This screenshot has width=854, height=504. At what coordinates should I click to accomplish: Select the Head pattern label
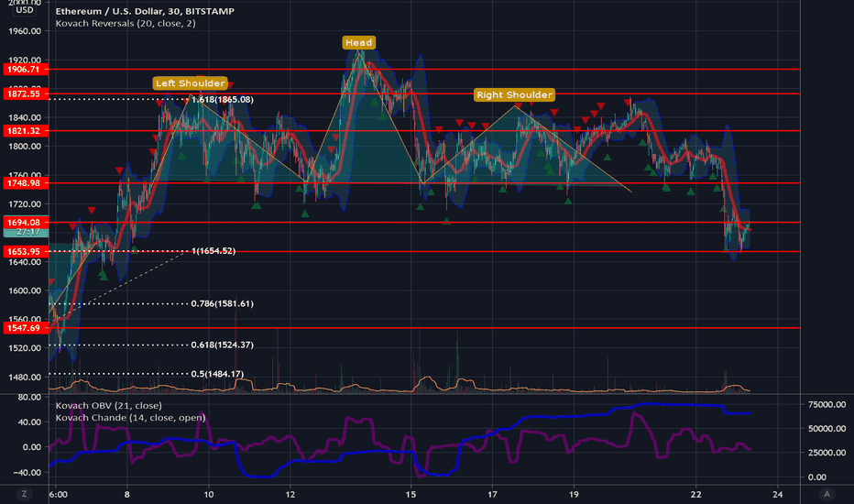coord(359,42)
